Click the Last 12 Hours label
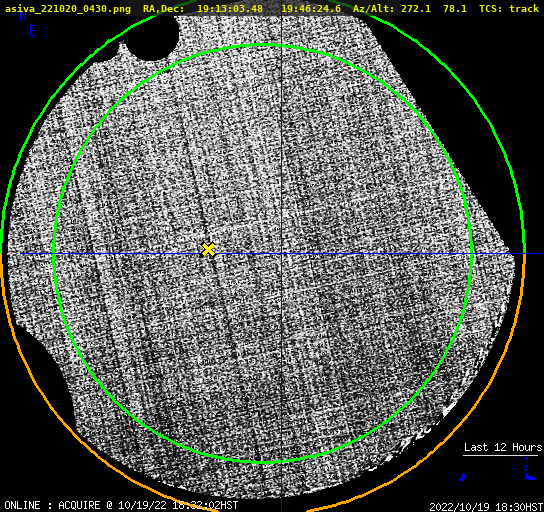The height and width of the screenshot is (512, 544). [x=503, y=447]
